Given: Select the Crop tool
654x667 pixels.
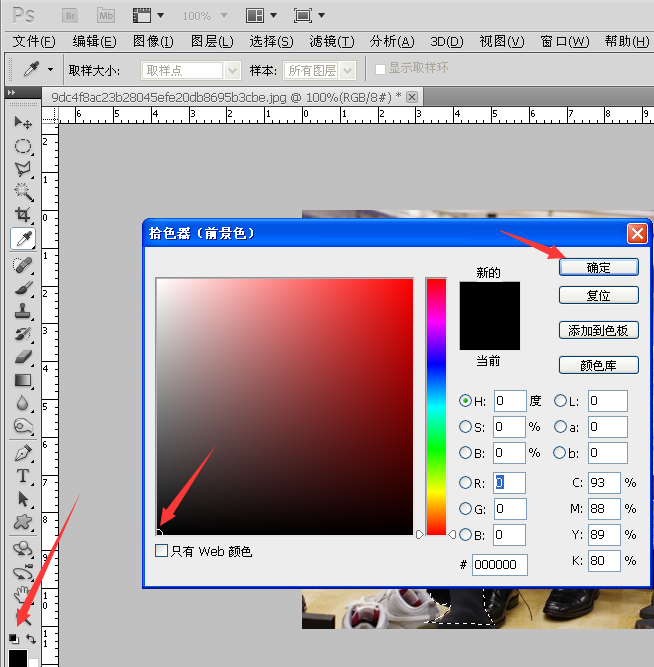Looking at the screenshot, I should (23, 215).
